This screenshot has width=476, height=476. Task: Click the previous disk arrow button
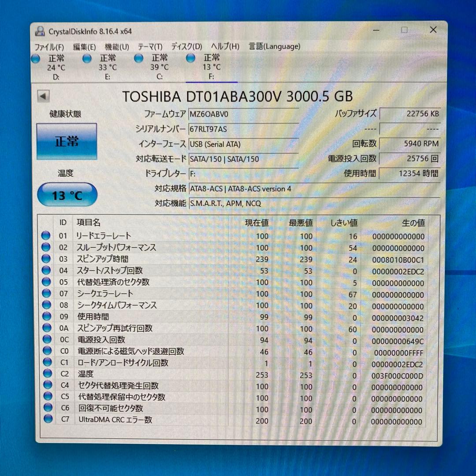pos(43,97)
